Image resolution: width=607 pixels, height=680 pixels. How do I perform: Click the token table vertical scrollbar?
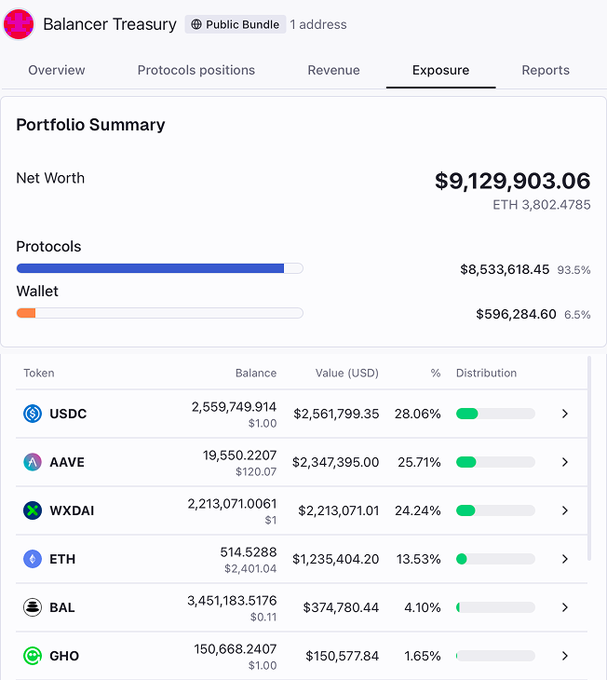pyautogui.click(x=589, y=458)
